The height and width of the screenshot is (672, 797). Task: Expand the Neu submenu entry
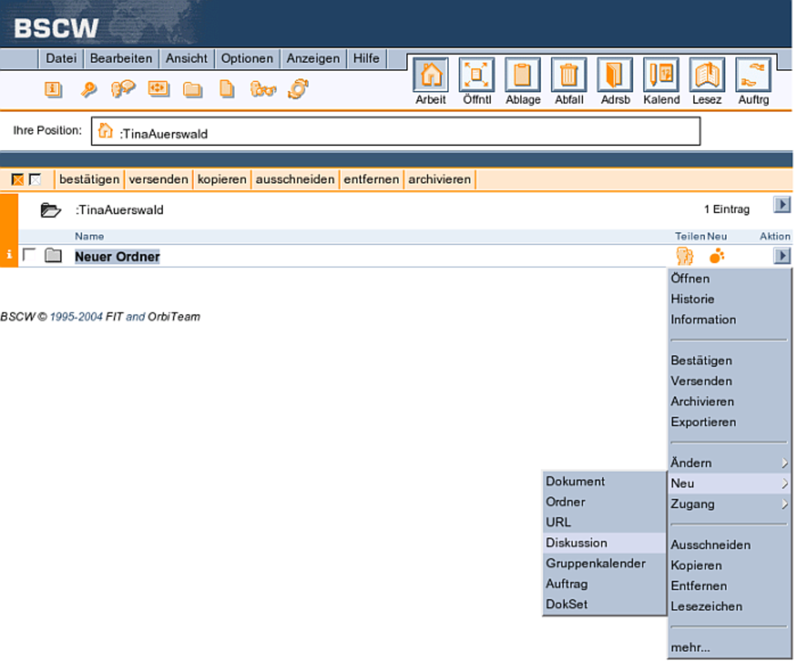point(729,483)
